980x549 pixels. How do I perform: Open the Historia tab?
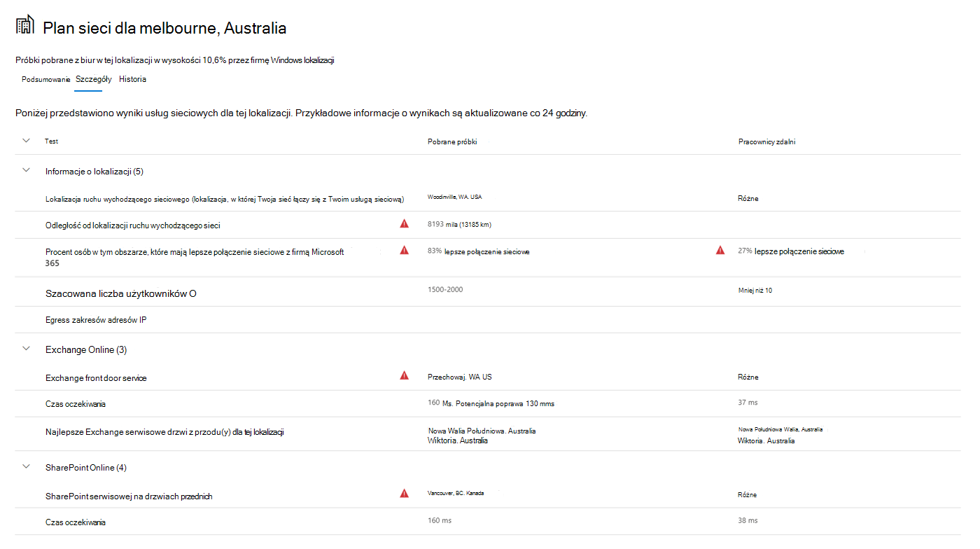pyautogui.click(x=132, y=79)
